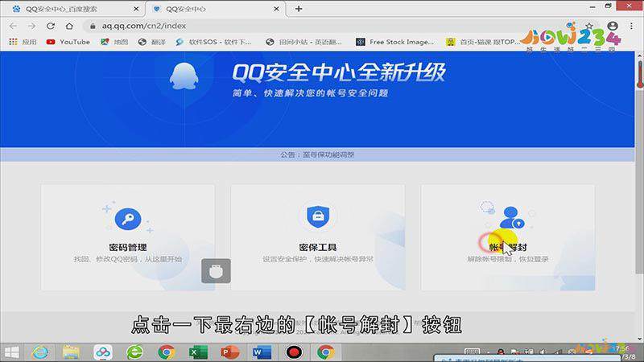Open Excel from the taskbar
Viewport: 644px width, 362px height.
pyautogui.click(x=198, y=352)
